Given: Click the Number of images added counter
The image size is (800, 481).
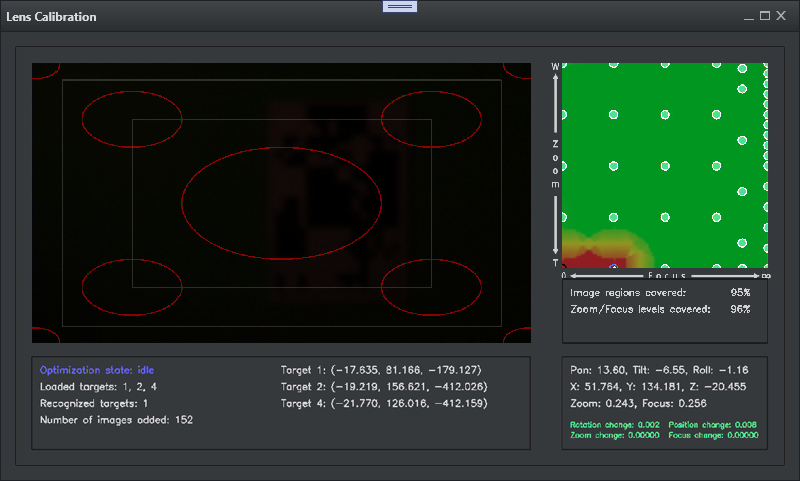Looking at the screenshot, I should 116,420.
